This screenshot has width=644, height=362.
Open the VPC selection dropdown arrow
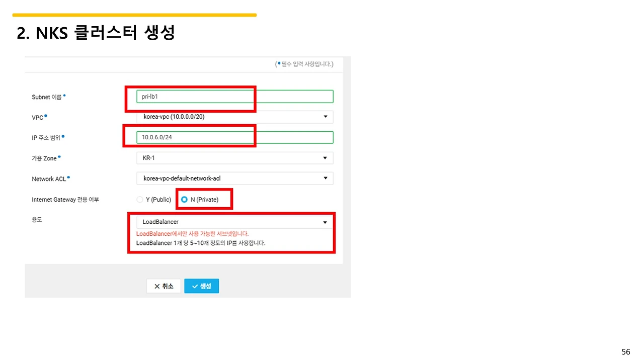(x=325, y=117)
